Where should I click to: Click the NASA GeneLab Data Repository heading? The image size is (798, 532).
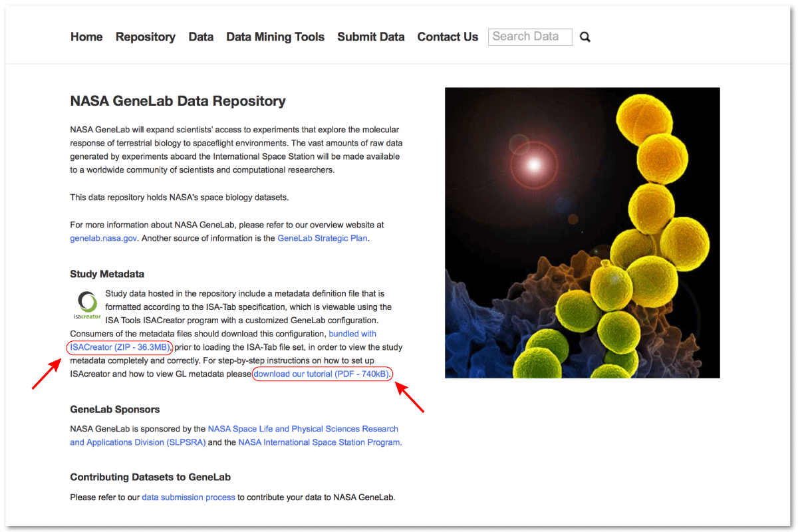click(178, 101)
